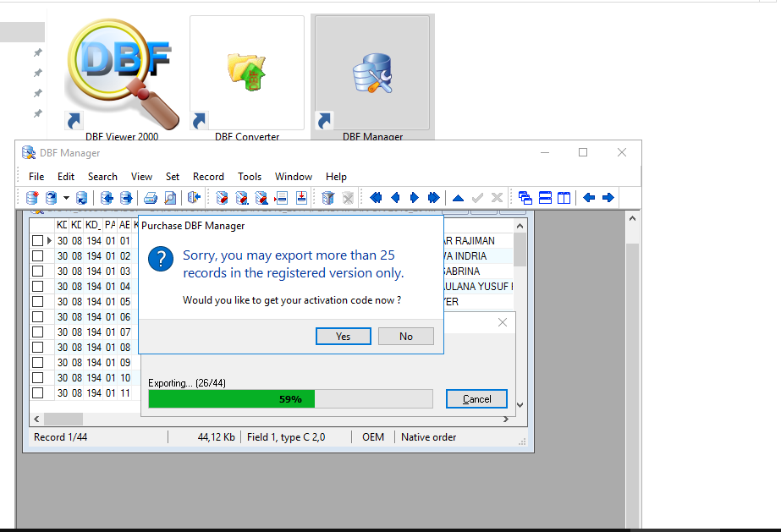The image size is (781, 532).
Task: Click the save database toolbar icon
Action: [81, 198]
